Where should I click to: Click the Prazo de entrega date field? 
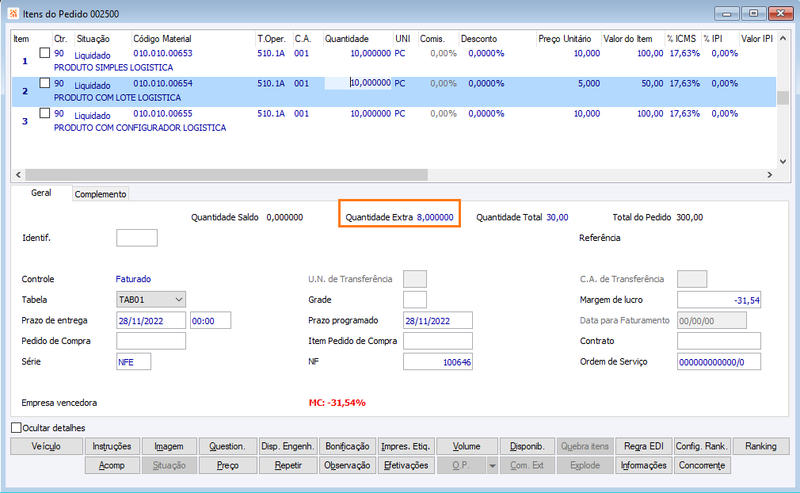click(151, 321)
